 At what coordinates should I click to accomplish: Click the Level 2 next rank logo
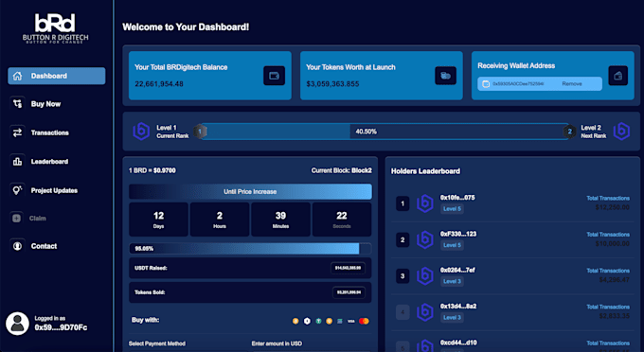pyautogui.click(x=621, y=132)
